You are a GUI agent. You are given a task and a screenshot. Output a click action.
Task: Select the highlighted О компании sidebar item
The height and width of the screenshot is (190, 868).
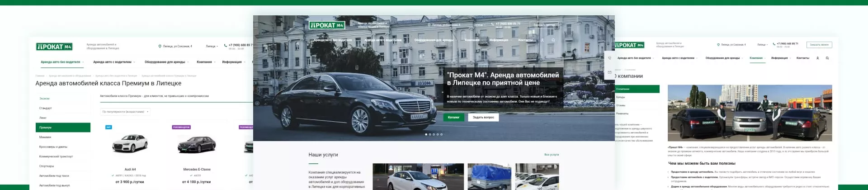(x=637, y=89)
